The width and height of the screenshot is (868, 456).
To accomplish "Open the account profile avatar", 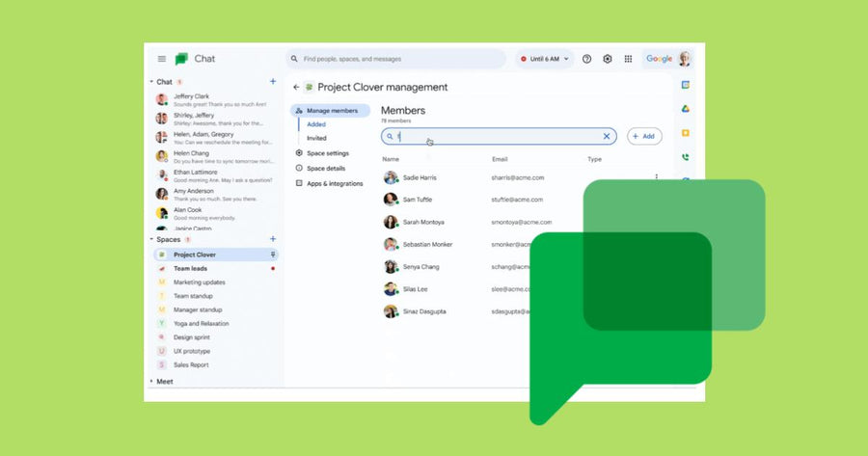I will pyautogui.click(x=685, y=59).
